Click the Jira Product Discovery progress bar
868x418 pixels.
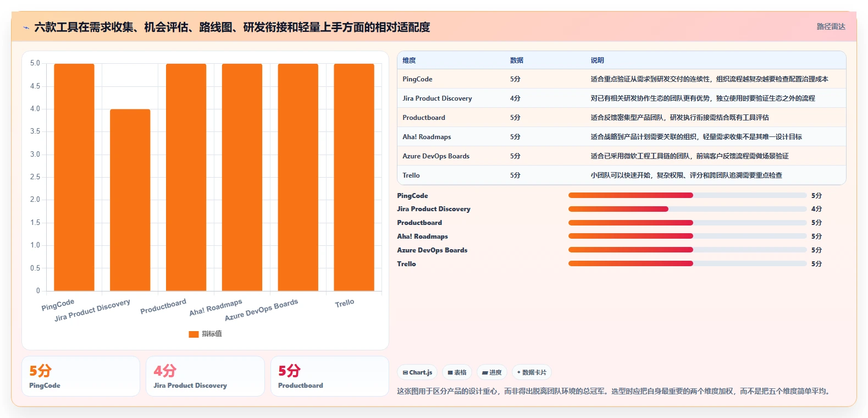687,209
